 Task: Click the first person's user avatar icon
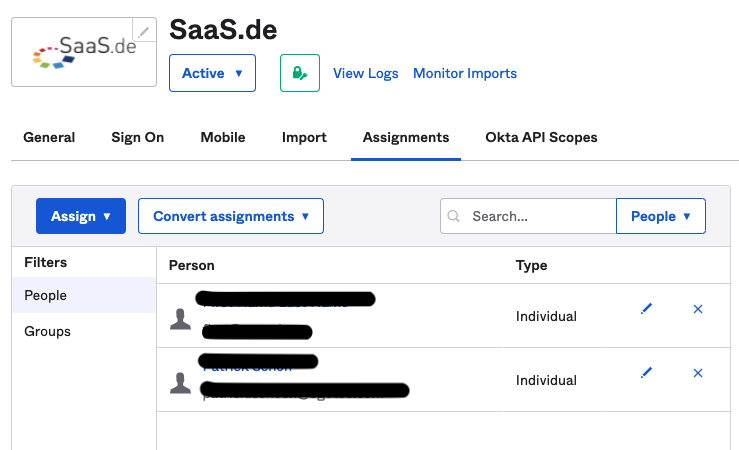coord(180,319)
